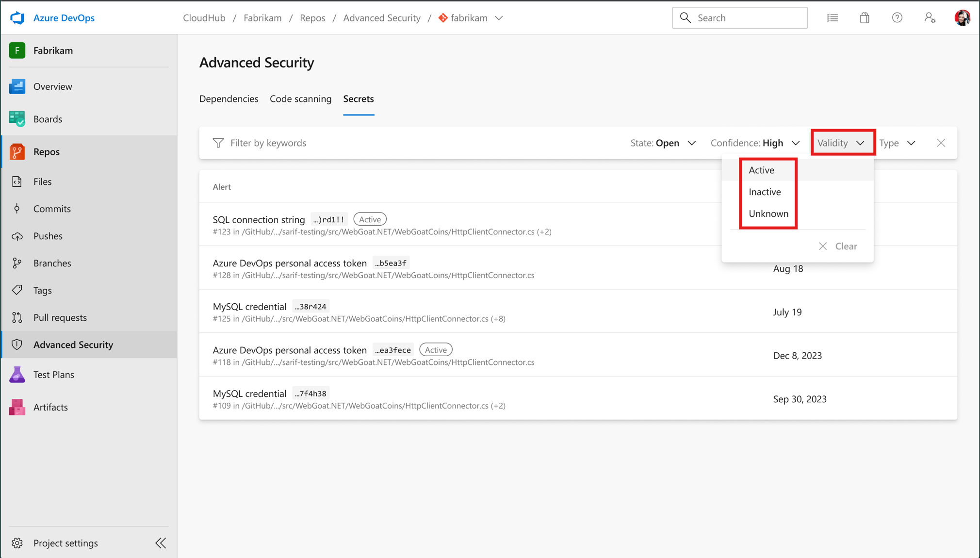Click the top Search box
Viewport: 980px width, 558px height.
(x=739, y=18)
